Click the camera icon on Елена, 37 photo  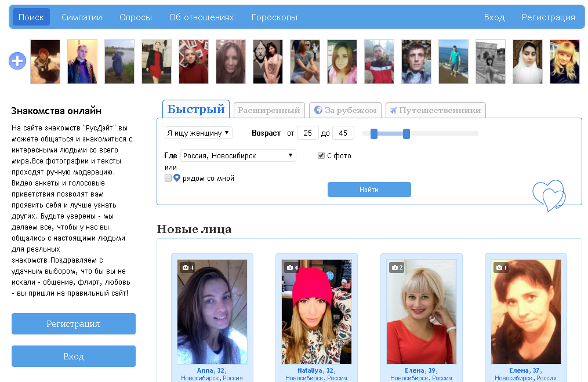tap(499, 268)
